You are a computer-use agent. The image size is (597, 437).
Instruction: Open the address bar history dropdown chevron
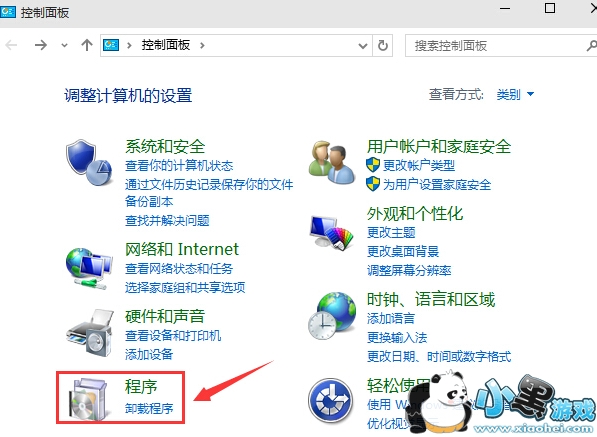(x=363, y=46)
